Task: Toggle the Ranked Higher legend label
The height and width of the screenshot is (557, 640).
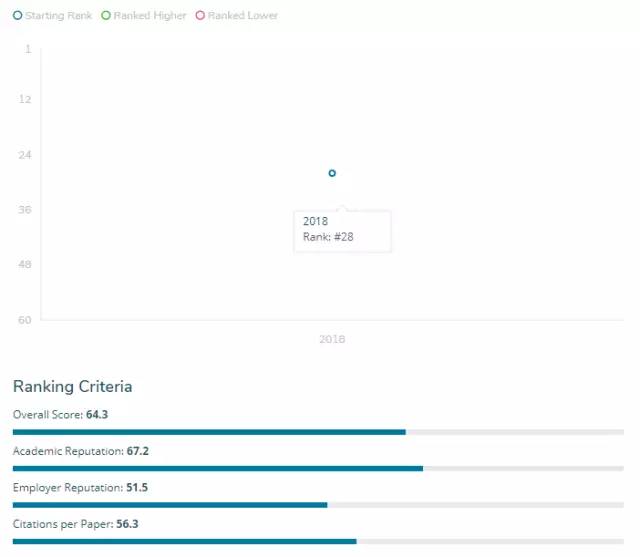Action: [150, 16]
